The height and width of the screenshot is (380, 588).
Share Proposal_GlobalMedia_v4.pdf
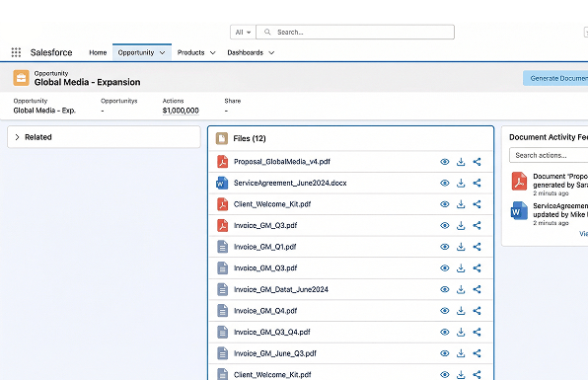pyautogui.click(x=477, y=162)
